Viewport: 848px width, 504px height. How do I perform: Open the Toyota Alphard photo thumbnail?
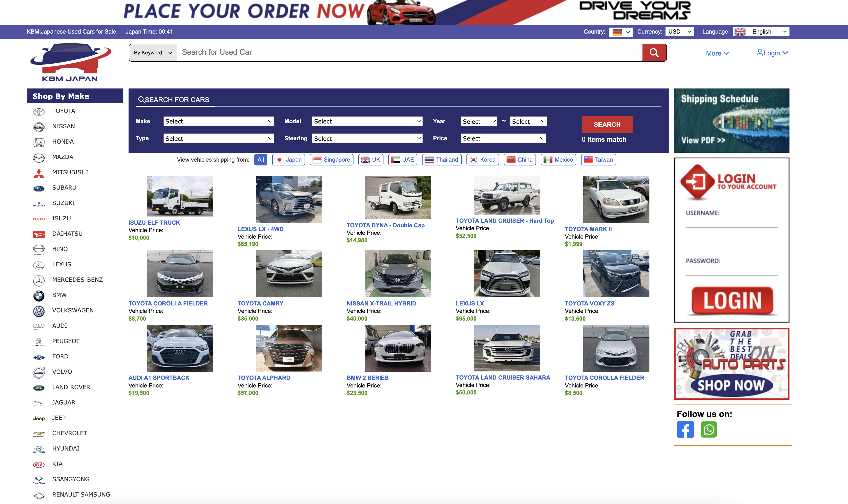(x=289, y=348)
